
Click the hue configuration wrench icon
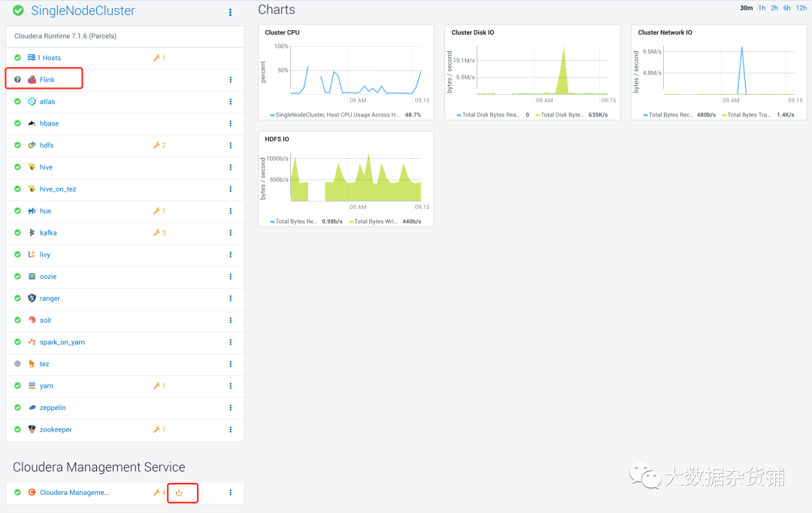coord(159,211)
